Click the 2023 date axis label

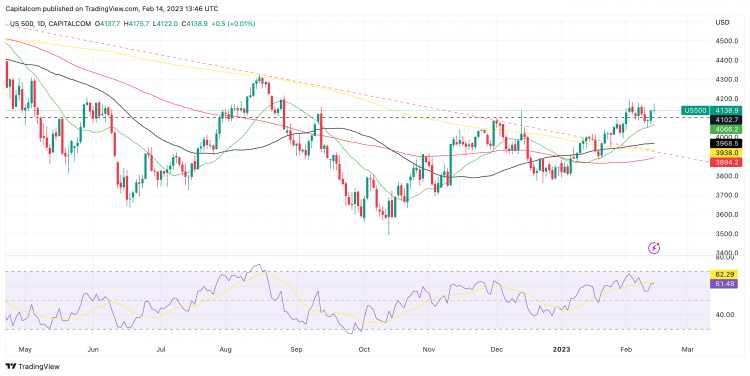561,349
